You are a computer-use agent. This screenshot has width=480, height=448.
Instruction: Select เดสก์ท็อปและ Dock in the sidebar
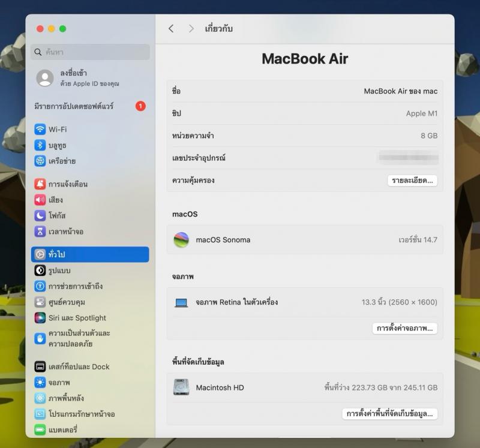point(90,366)
